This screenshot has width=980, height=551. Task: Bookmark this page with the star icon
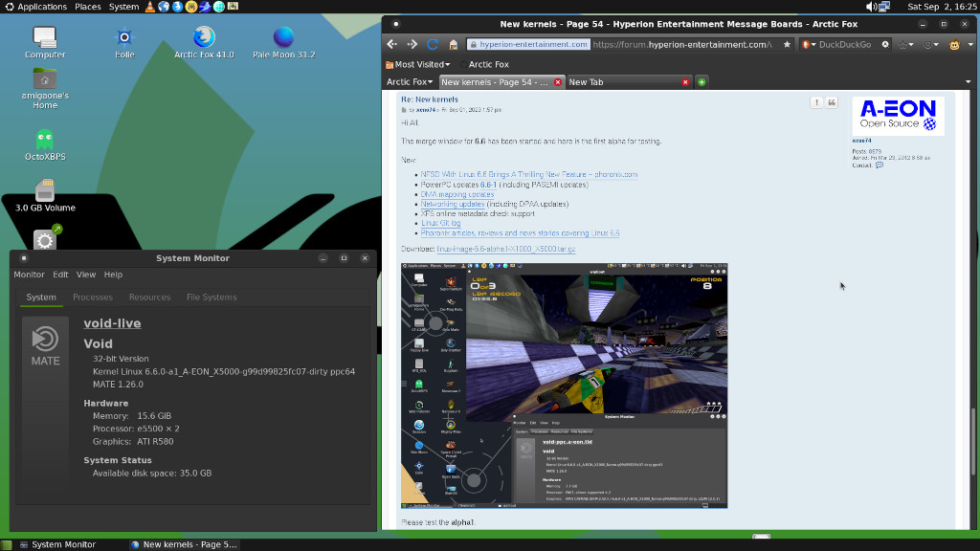(x=787, y=44)
